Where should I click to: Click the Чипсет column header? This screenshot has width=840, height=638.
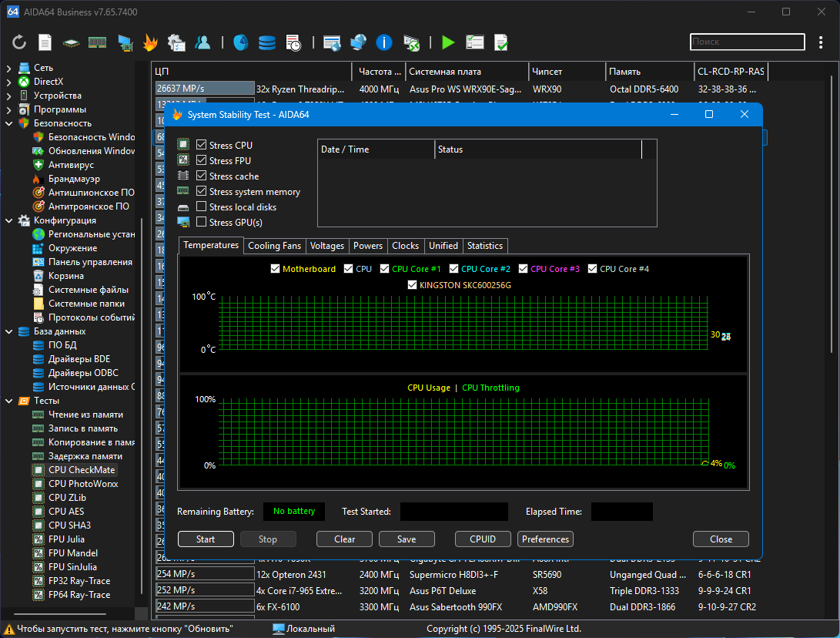click(x=566, y=72)
